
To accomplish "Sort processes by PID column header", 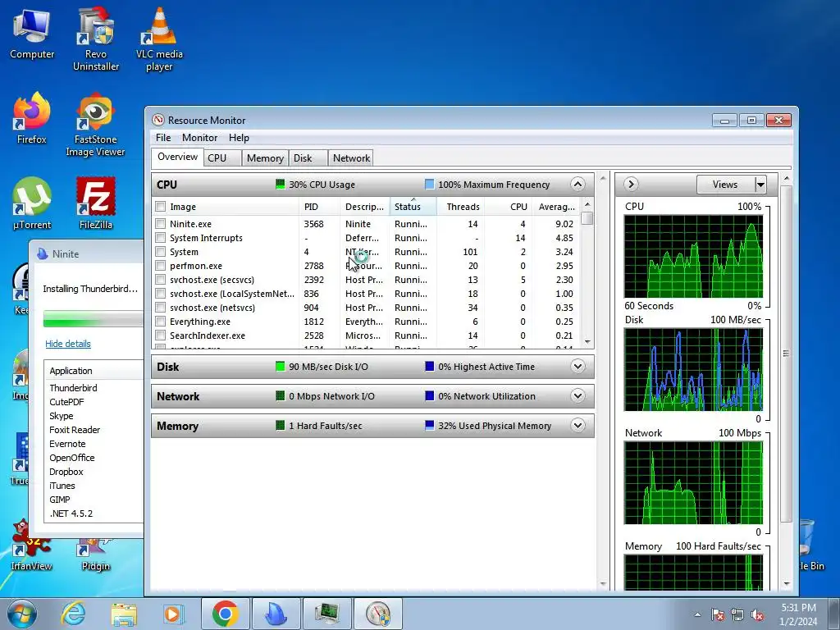I will 319,206.
